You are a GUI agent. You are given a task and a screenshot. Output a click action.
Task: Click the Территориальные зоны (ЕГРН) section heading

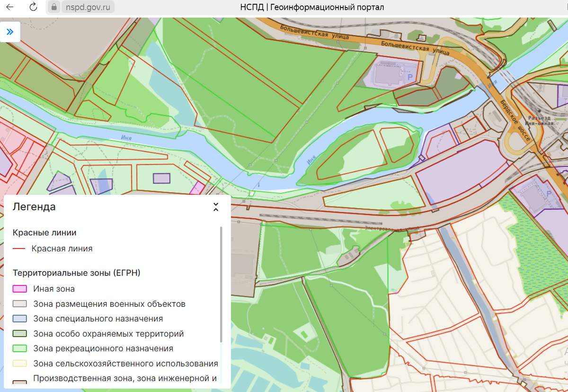coord(77,273)
